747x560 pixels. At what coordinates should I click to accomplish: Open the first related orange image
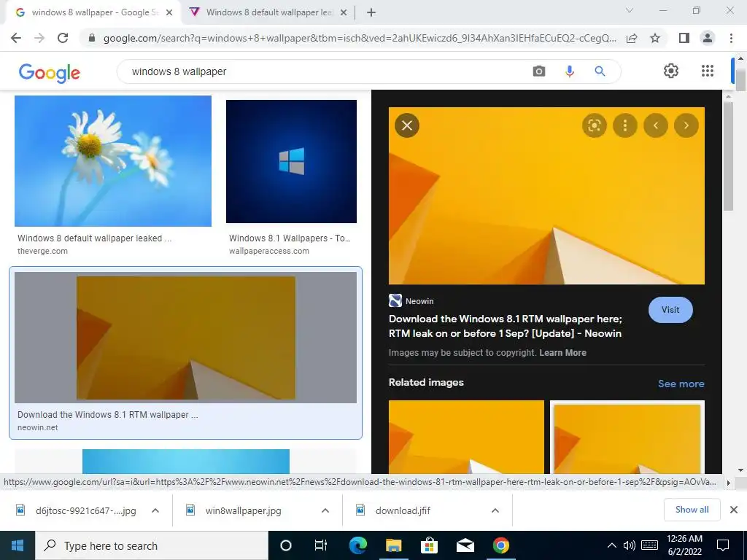coord(466,437)
